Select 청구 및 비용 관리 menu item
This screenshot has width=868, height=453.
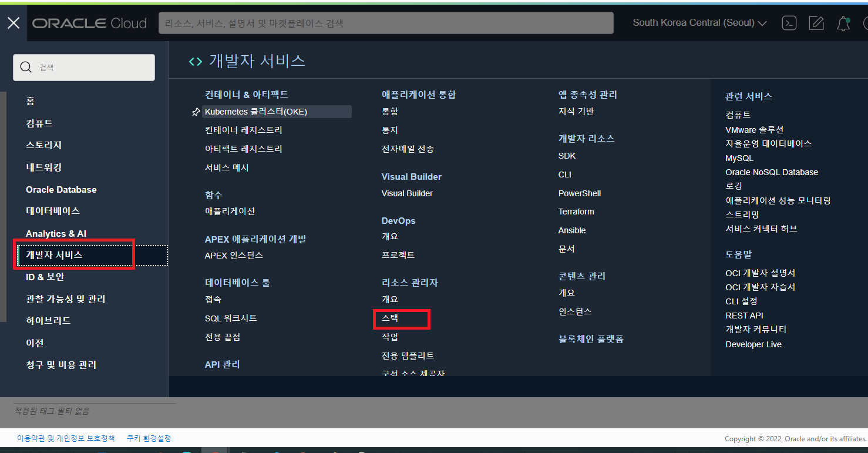61,365
